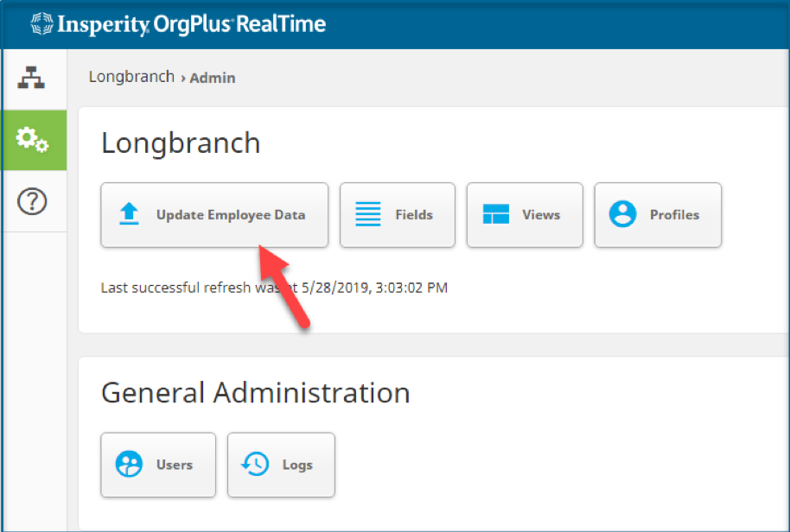The height and width of the screenshot is (532, 790).
Task: Open the org chart sidebar icon
Action: [31, 78]
